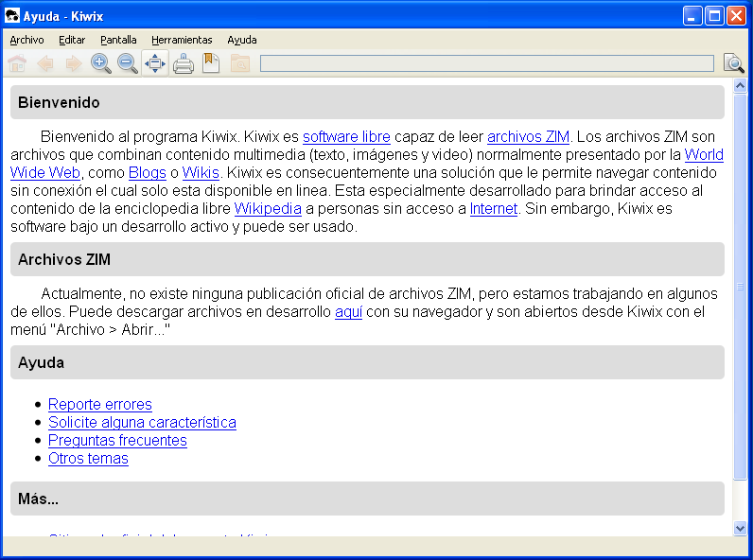
Task: Minimize the Kiwix window
Action: [692, 16]
